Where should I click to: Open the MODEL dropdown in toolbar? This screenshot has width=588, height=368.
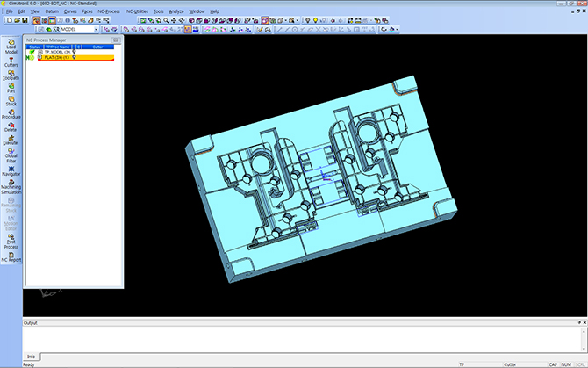pos(94,29)
